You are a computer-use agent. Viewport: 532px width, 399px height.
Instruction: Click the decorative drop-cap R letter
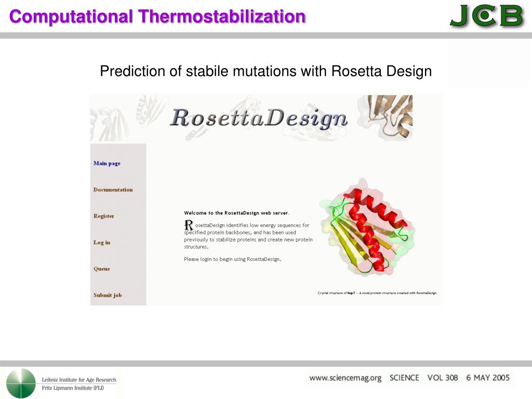189,225
